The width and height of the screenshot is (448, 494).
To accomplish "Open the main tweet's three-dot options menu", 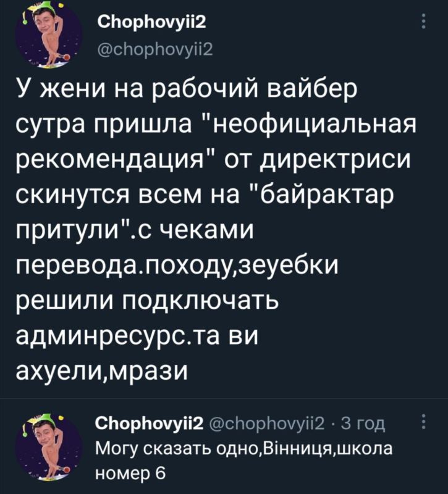I will (x=424, y=22).
